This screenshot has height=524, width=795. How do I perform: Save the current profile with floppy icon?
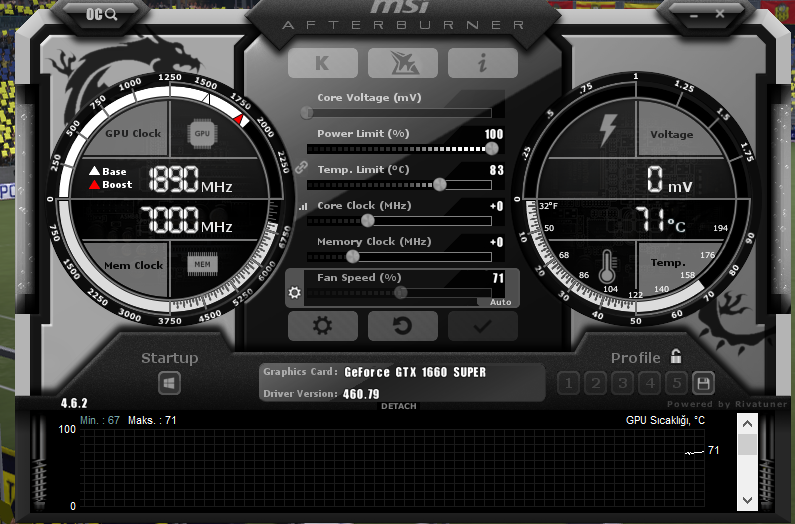703,383
